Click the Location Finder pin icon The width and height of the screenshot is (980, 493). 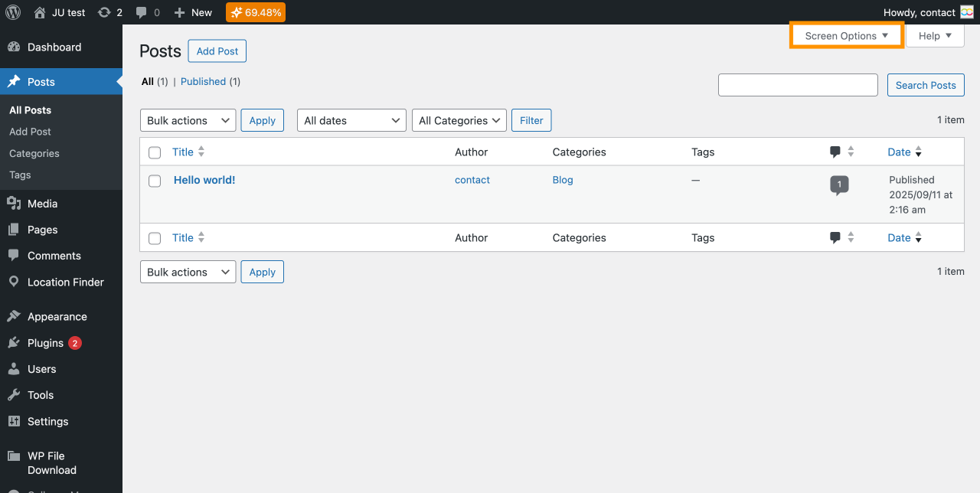(14, 282)
